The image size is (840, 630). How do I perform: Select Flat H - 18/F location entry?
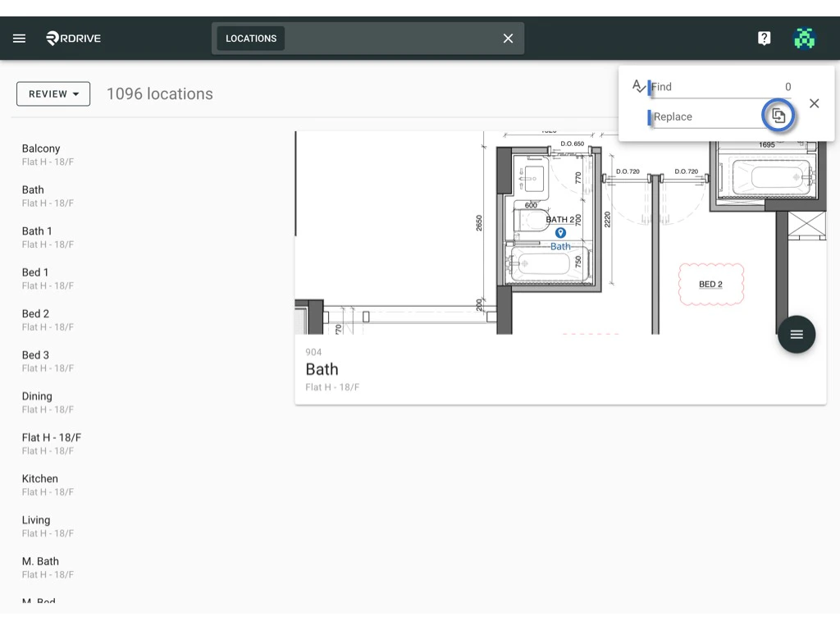(52, 443)
